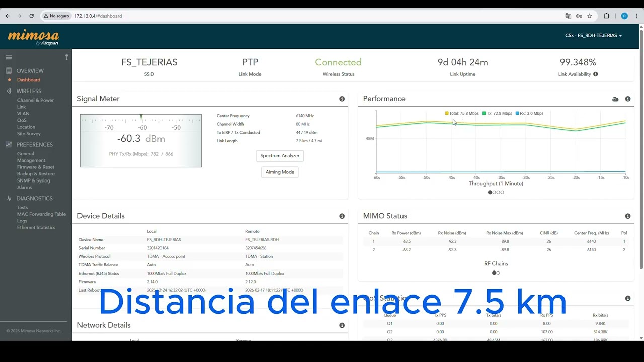Click the 'No seguro' site security chip
Image resolution: width=644 pixels, height=362 pixels.
56,16
